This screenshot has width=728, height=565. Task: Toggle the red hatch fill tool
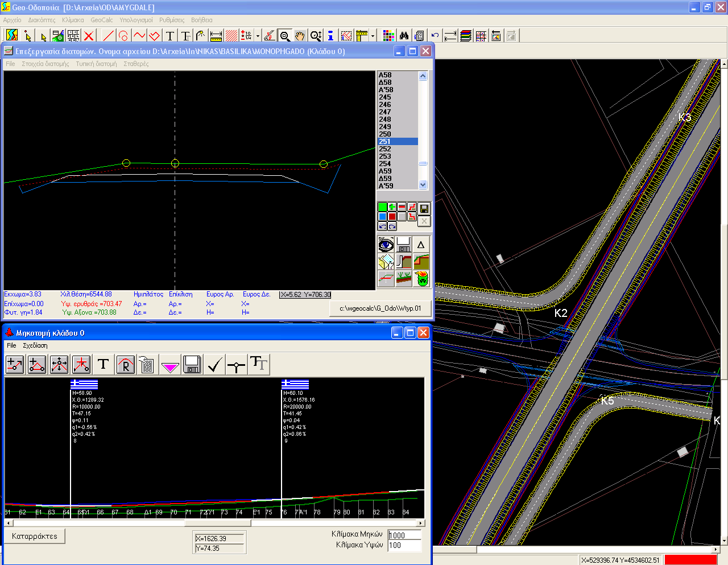tap(231, 36)
